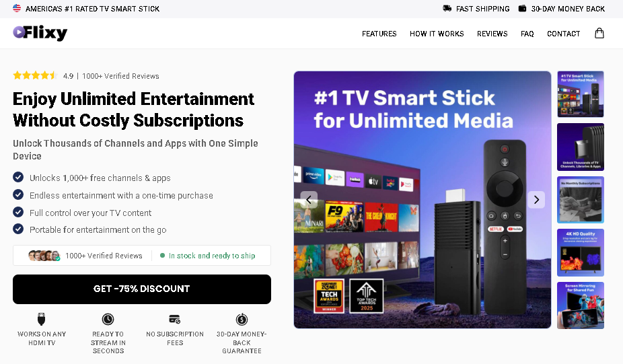Click the Get -75% Discount button
The width and height of the screenshot is (623, 364).
(142, 289)
